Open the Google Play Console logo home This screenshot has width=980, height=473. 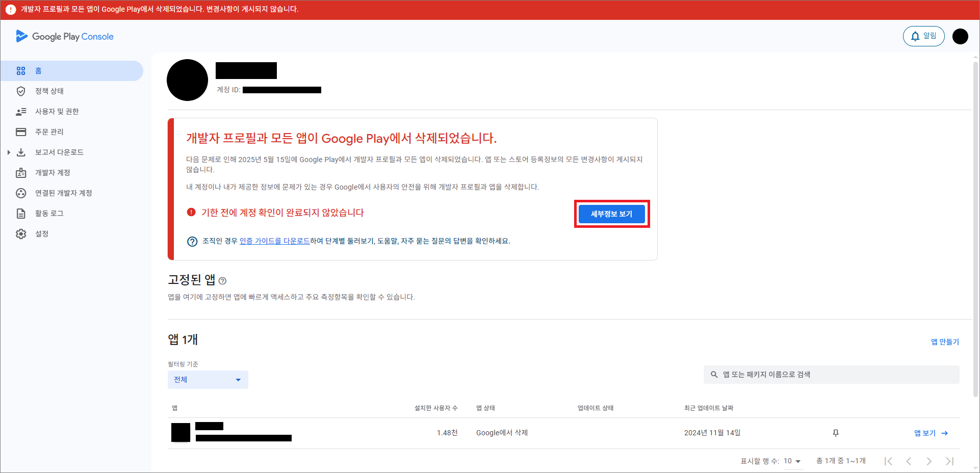pos(65,36)
